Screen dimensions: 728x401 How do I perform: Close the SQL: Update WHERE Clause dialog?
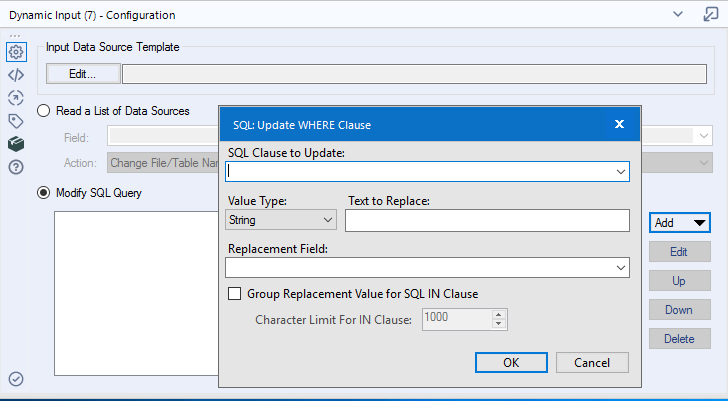point(619,124)
